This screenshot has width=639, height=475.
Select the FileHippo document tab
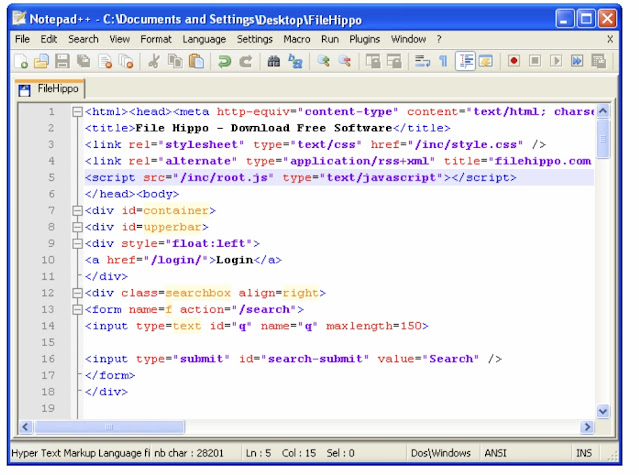49,89
